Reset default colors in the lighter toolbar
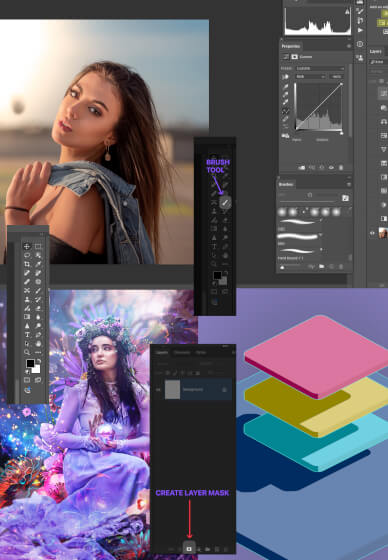This screenshot has height=560, width=388. (x=28, y=372)
